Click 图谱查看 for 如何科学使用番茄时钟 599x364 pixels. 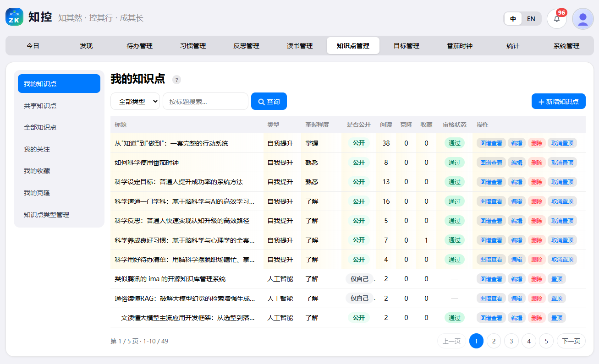point(491,163)
